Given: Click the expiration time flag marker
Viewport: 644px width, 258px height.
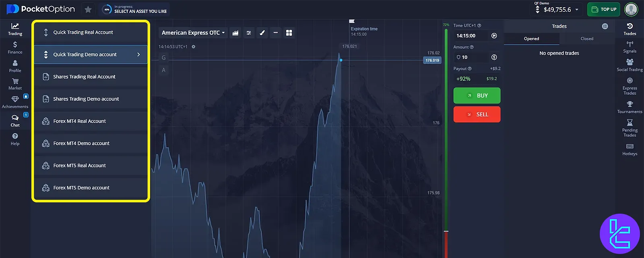Looking at the screenshot, I should click(352, 21).
